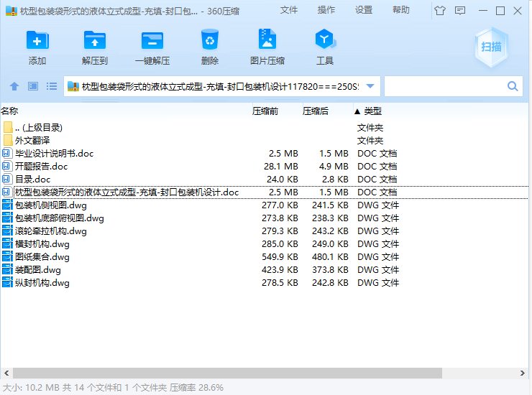Open the 图片压缩 image compression tool
This screenshot has height=395, width=532.
pos(267,39)
